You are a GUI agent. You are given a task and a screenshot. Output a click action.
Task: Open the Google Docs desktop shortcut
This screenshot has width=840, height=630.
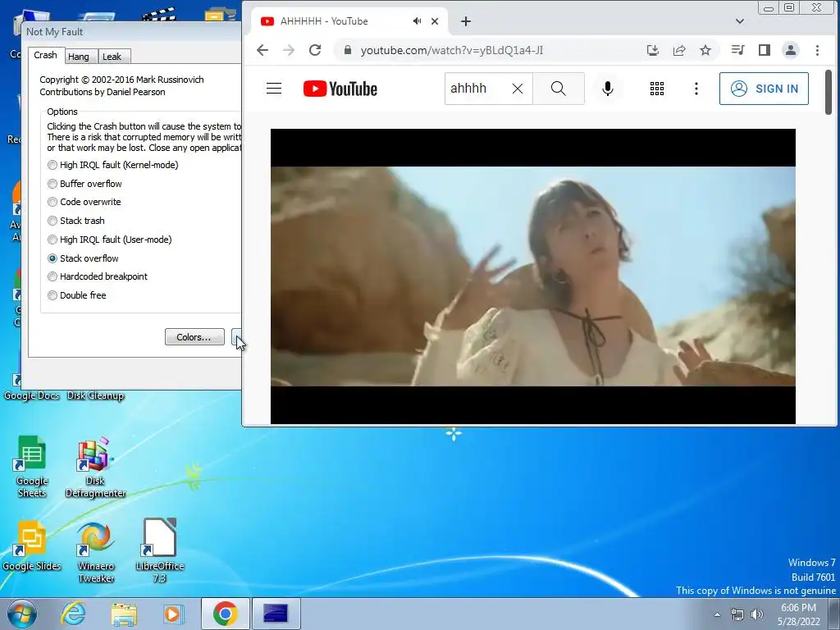32,395
